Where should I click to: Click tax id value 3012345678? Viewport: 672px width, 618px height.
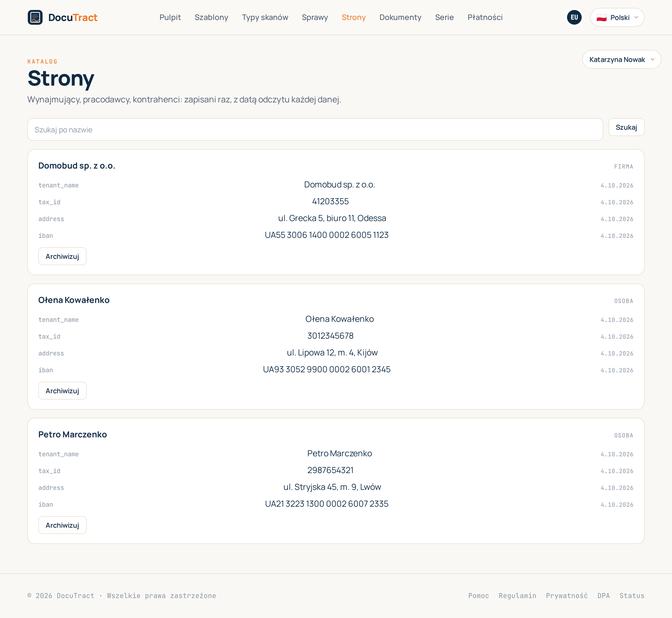(x=330, y=336)
